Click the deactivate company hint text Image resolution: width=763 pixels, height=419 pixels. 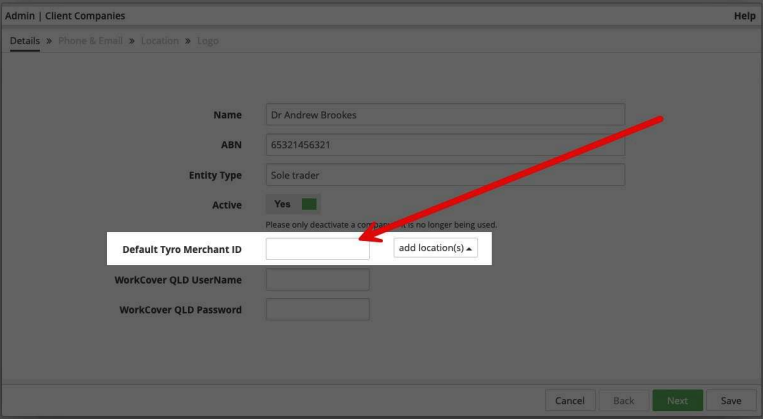pos(381,225)
